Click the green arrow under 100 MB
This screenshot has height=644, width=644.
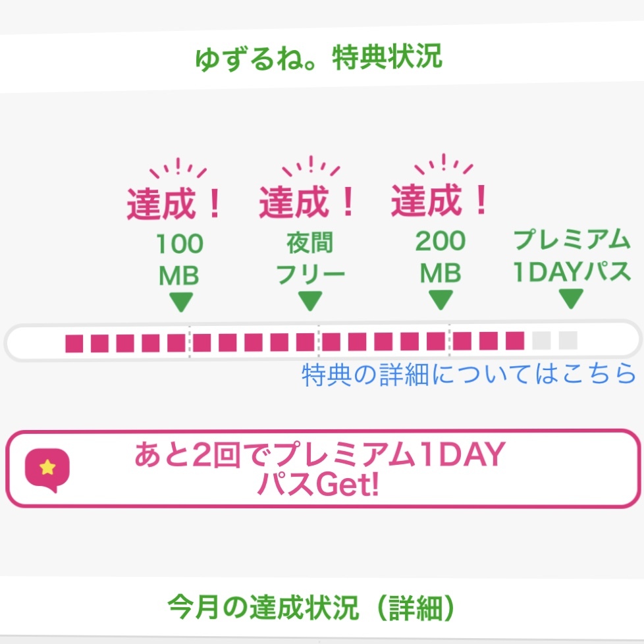tap(180, 302)
